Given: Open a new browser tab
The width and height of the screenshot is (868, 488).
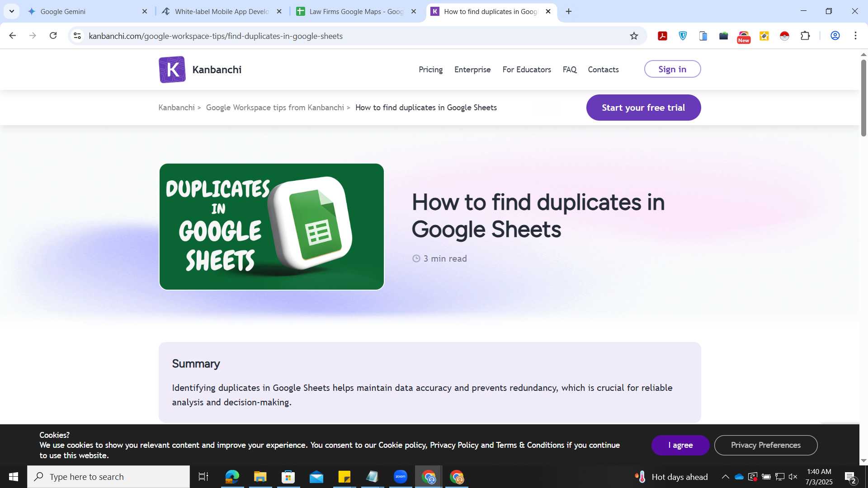Looking at the screenshot, I should (x=569, y=11).
